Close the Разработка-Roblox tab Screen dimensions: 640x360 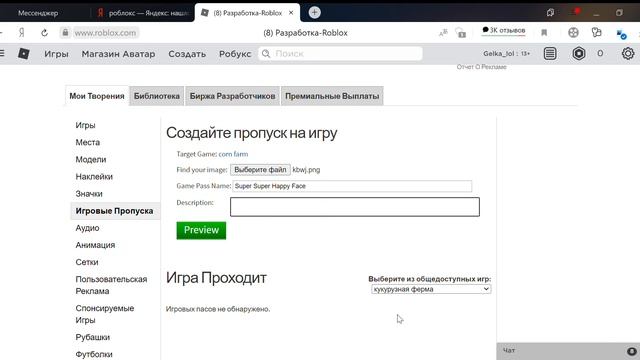(x=291, y=13)
